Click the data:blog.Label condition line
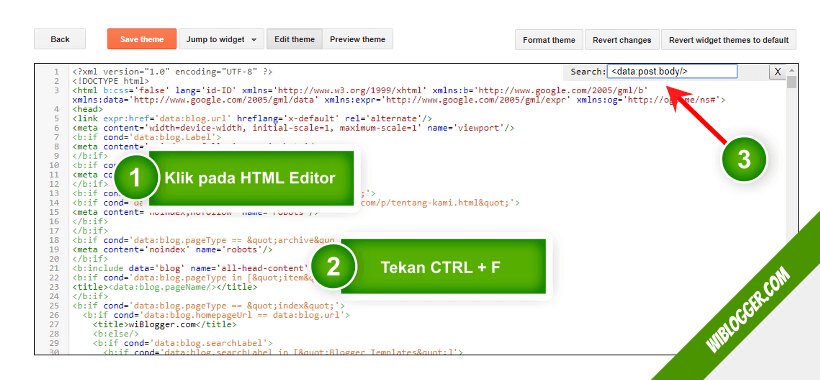 pyautogui.click(x=147, y=137)
